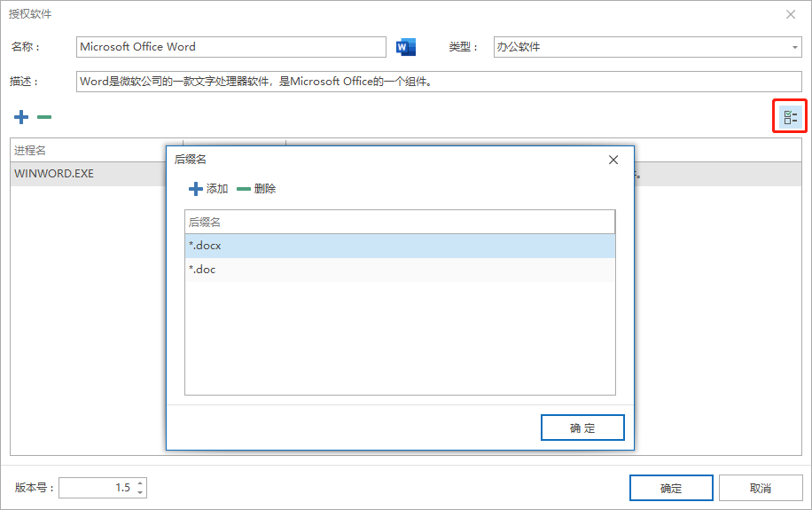The width and height of the screenshot is (812, 510).
Task: Click the 名称 input field
Action: (x=231, y=47)
